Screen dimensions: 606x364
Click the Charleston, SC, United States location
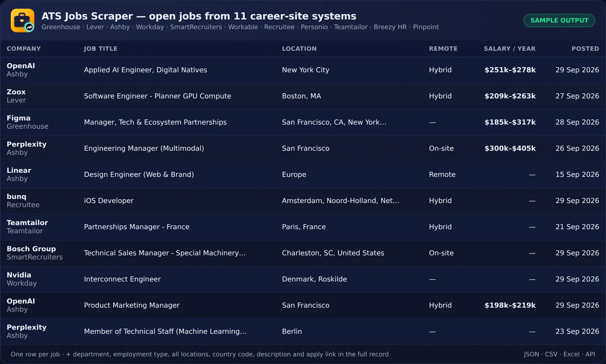(x=333, y=253)
